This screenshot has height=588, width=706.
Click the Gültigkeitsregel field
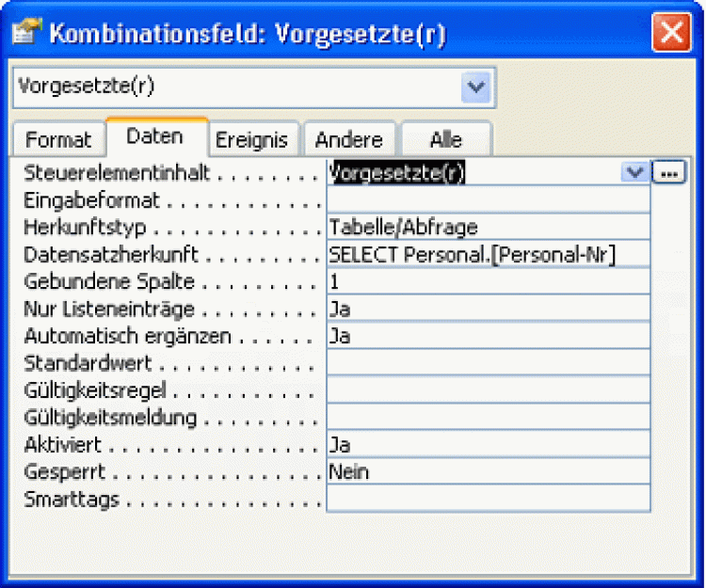click(488, 389)
